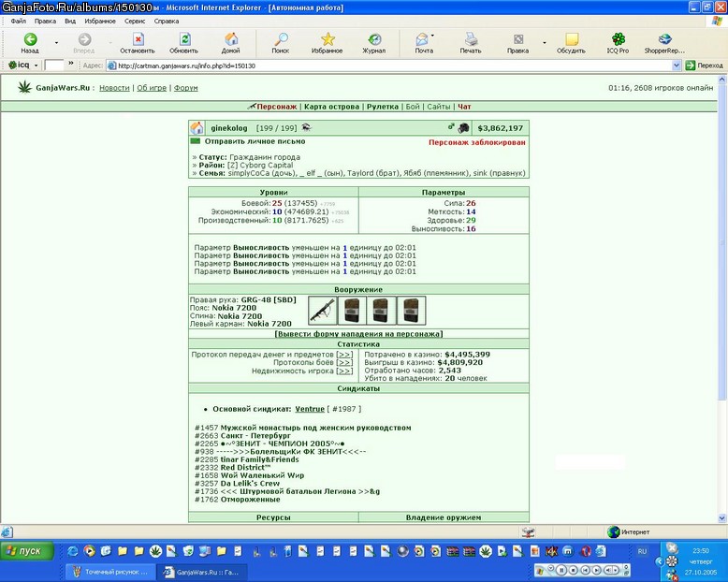Click the GRG-48 weapon thumbnail

(322, 311)
